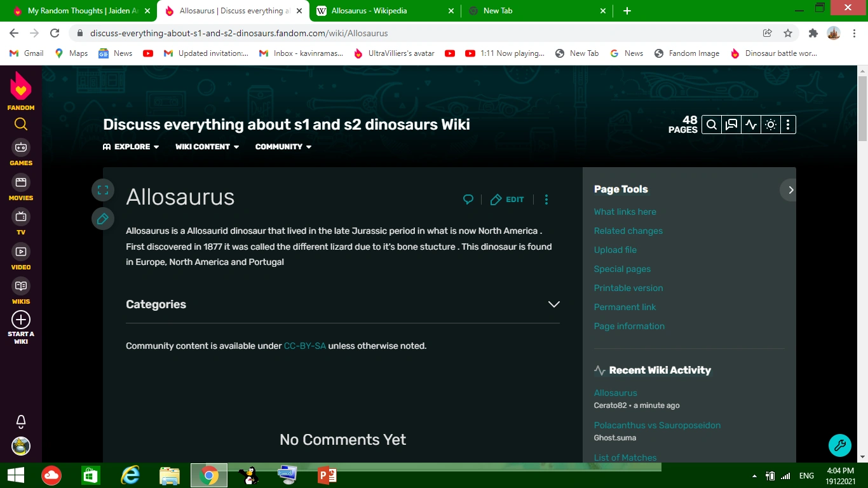Image resolution: width=868 pixels, height=488 pixels.
Task: Open the CC-BY-SA license link
Action: pyautogui.click(x=304, y=346)
